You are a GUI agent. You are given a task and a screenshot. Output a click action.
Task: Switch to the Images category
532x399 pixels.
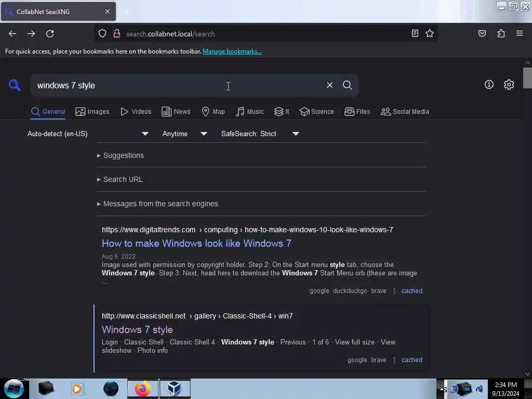(x=92, y=111)
